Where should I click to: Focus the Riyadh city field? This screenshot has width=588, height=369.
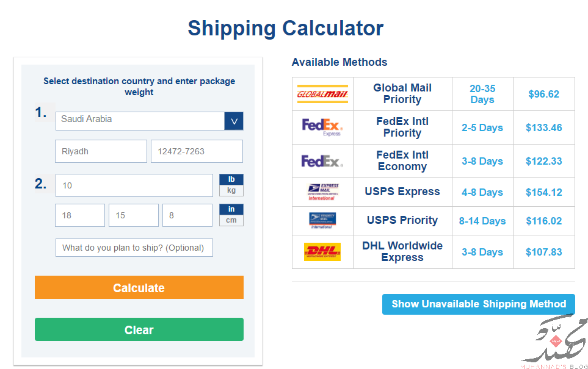pyautogui.click(x=101, y=151)
